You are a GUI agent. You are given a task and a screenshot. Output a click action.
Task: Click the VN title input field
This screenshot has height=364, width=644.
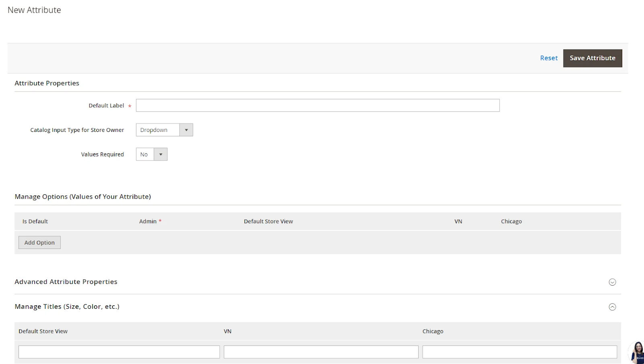(321, 352)
